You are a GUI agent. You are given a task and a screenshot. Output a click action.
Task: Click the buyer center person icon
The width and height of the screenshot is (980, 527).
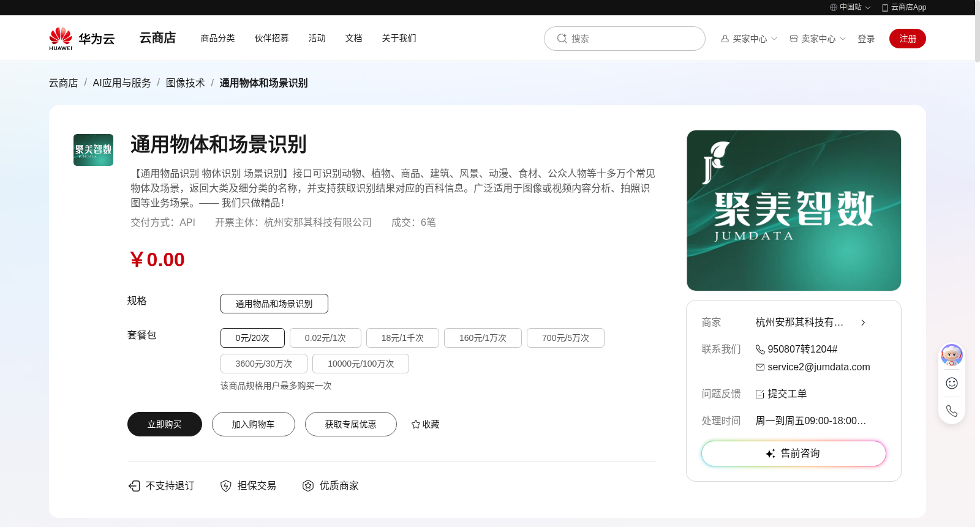725,39
